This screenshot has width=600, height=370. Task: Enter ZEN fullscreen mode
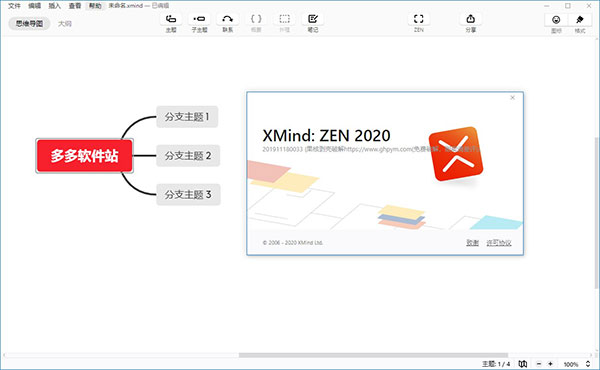419,19
